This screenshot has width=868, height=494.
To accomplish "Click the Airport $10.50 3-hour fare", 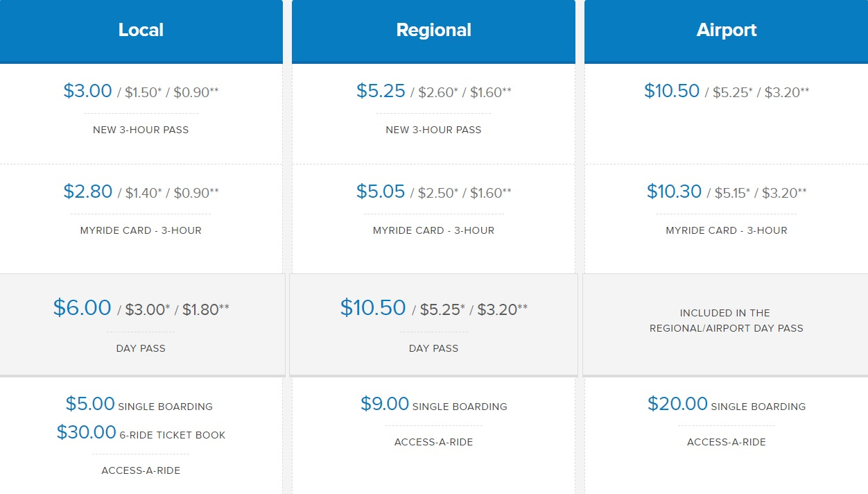I will tap(672, 91).
